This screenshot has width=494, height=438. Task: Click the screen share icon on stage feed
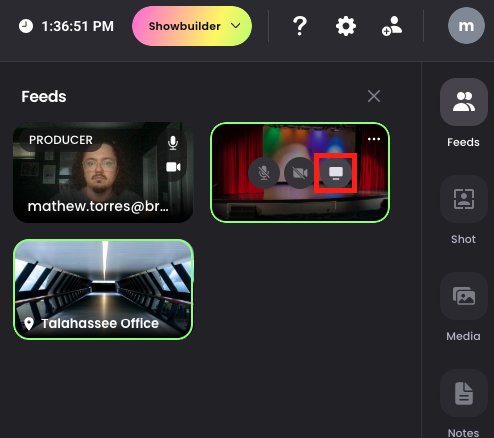tap(336, 173)
